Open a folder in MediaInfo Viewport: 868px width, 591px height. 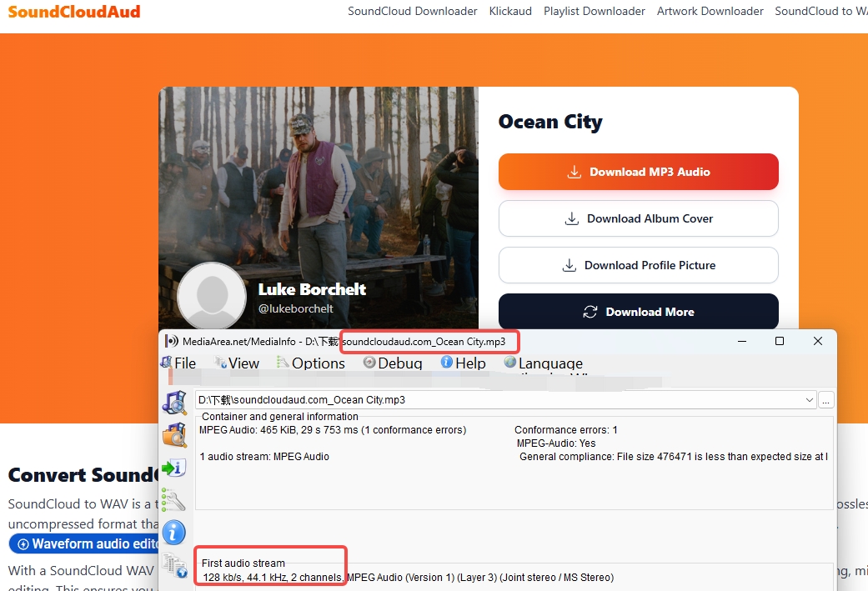[x=175, y=435]
